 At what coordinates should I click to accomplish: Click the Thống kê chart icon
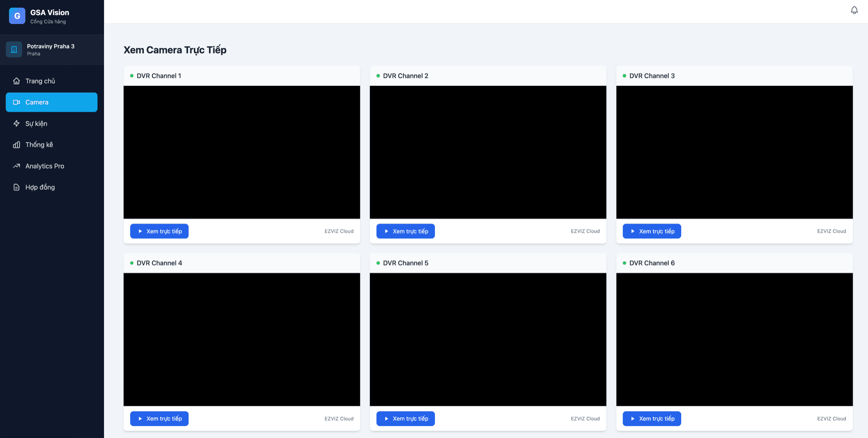tap(16, 145)
